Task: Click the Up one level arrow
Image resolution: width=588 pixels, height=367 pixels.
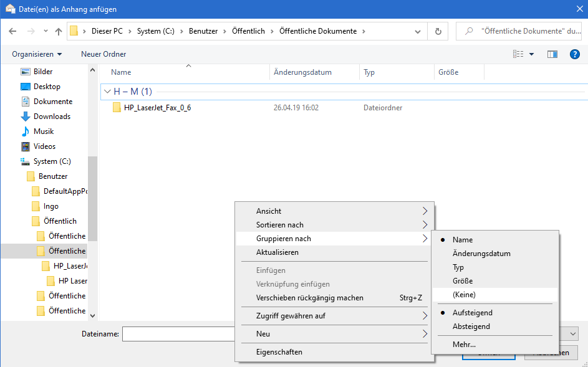Action: pos(59,31)
